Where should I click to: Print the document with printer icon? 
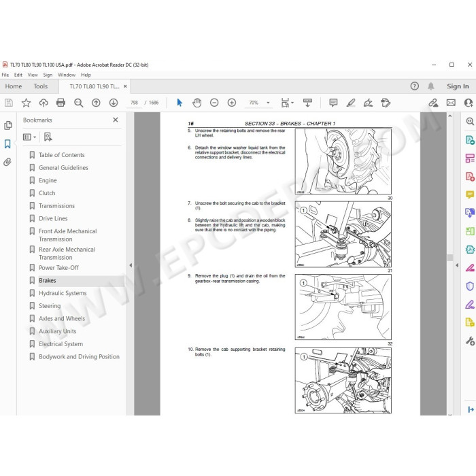click(x=61, y=103)
